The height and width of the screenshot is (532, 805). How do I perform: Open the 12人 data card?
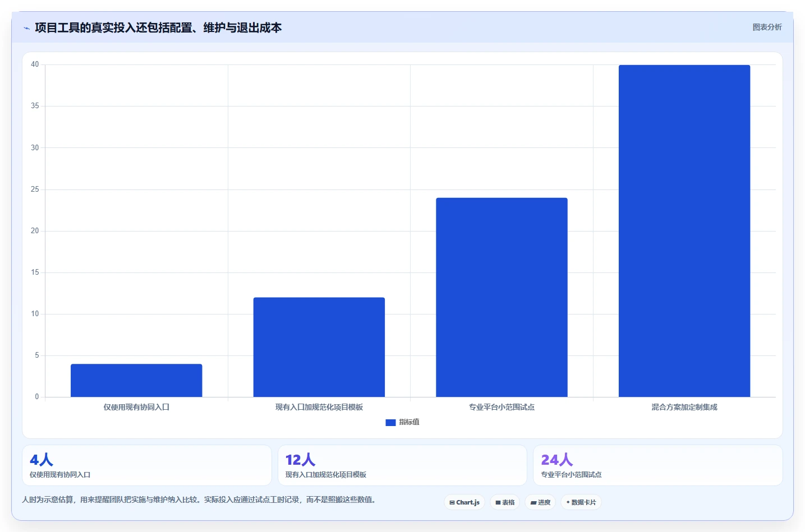[x=402, y=465]
